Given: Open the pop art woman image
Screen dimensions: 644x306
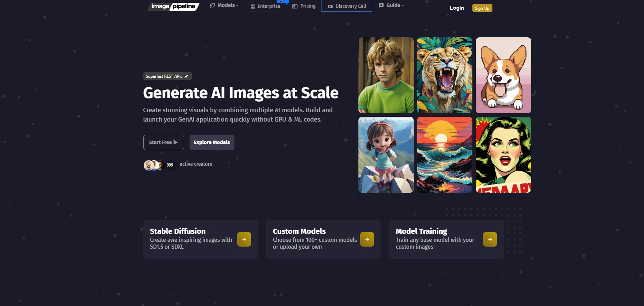Looking at the screenshot, I should (x=503, y=155).
